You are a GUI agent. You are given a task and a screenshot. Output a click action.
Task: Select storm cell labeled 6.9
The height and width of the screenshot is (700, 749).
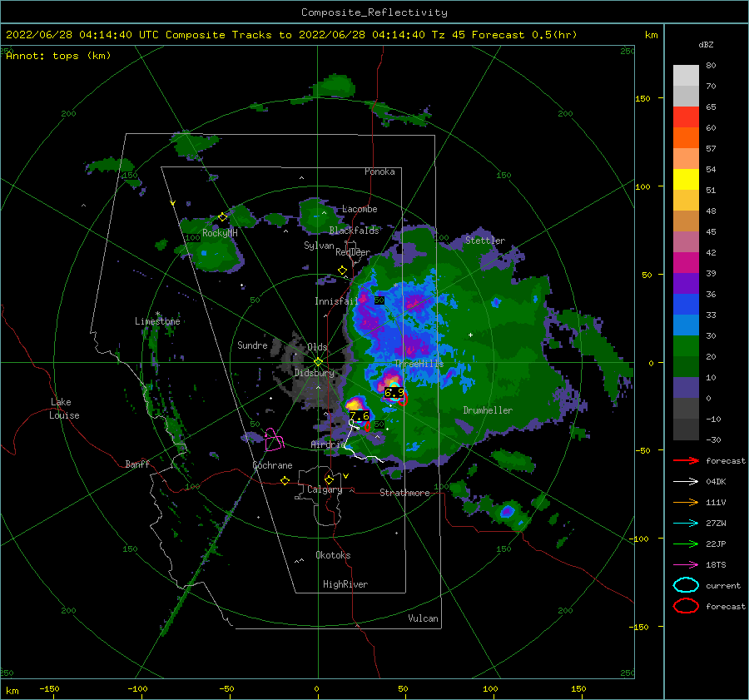coord(394,393)
